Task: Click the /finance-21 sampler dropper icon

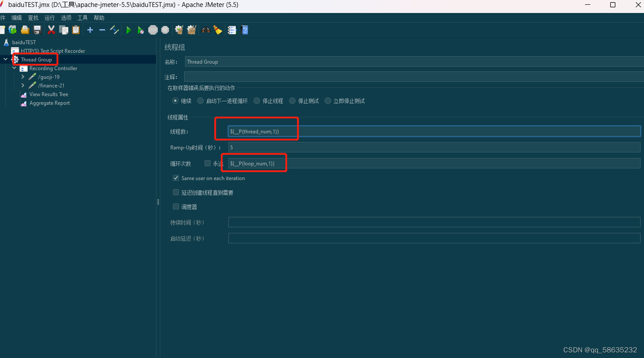Action: (x=33, y=85)
